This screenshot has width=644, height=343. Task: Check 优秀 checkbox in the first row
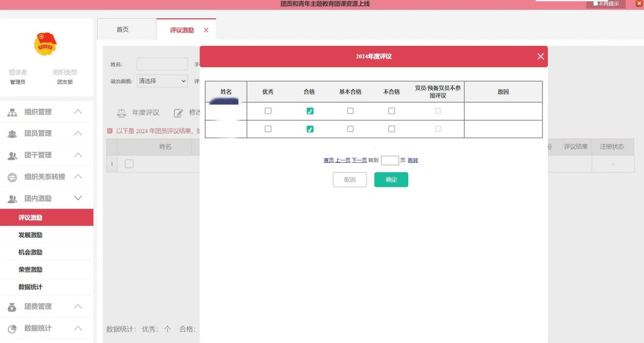click(x=268, y=111)
